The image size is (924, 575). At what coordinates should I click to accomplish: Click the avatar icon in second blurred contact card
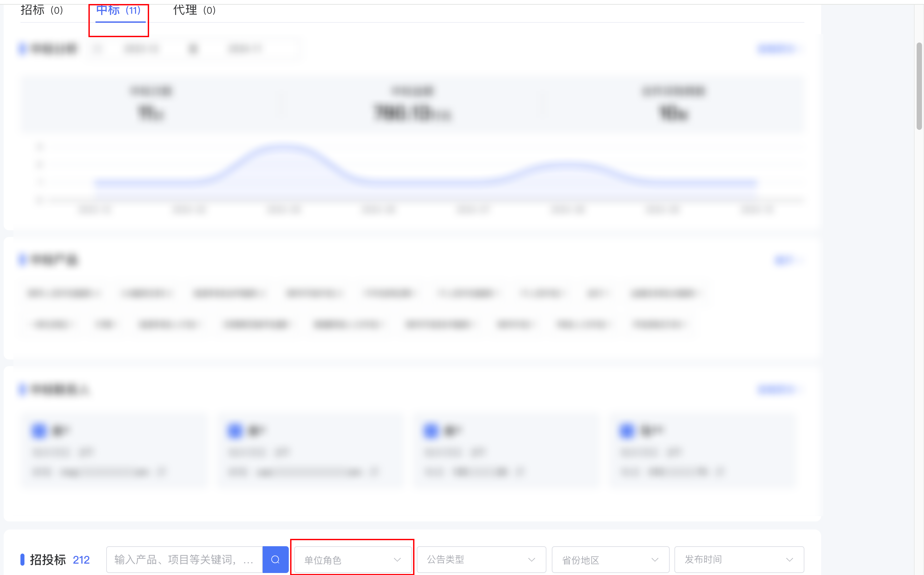click(x=235, y=431)
